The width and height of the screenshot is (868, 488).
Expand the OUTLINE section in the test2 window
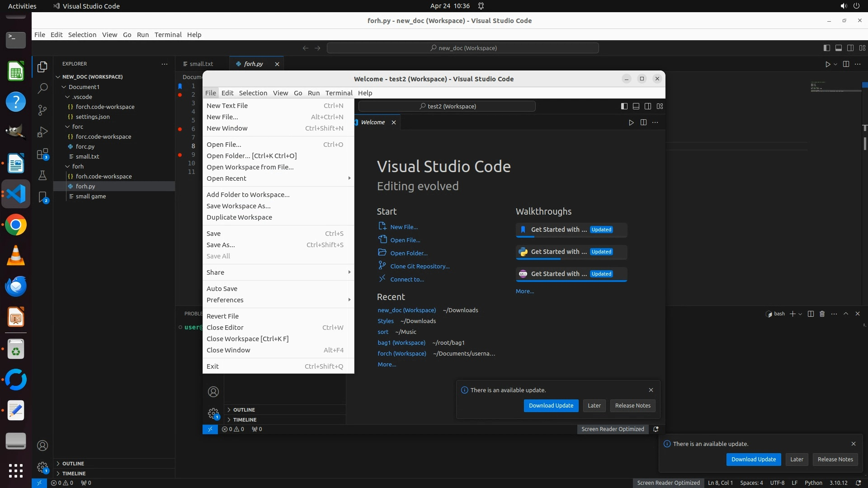(x=244, y=410)
